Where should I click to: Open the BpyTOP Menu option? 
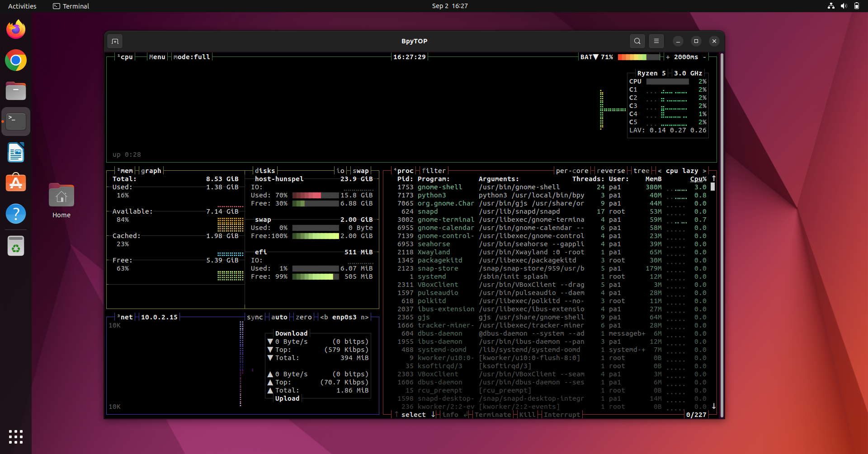[x=156, y=57]
